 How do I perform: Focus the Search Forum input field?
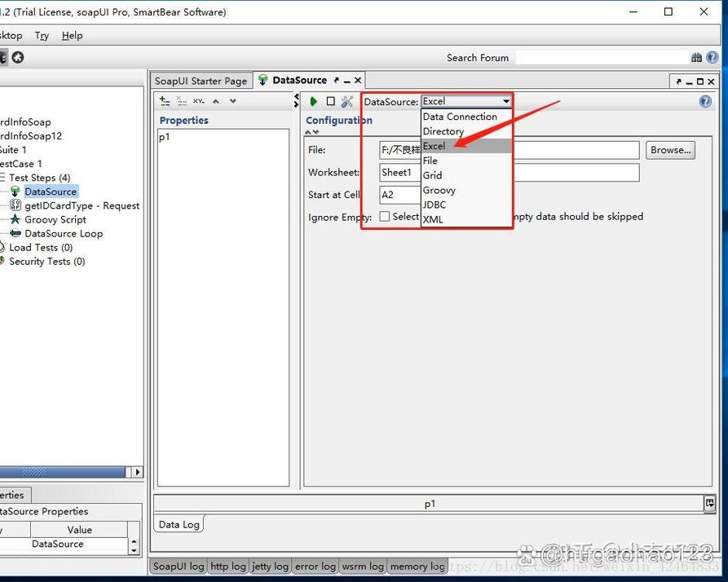[602, 58]
